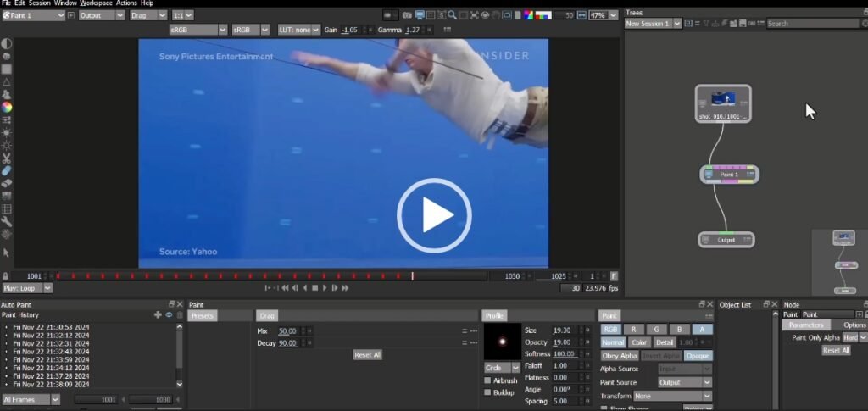Switch to the Presets tab

[203, 316]
